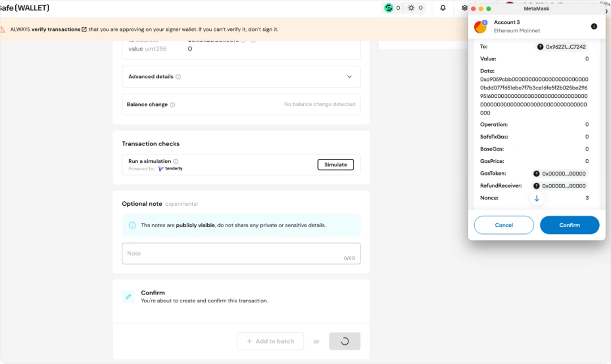Click the To address chip 0x96221...C7242

point(561,47)
